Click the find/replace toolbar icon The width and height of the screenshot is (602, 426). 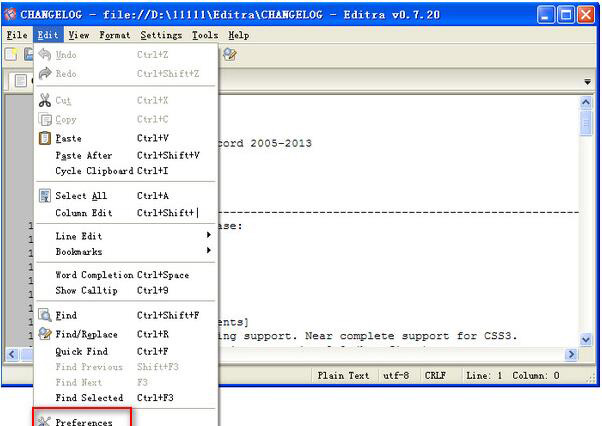coord(230,54)
